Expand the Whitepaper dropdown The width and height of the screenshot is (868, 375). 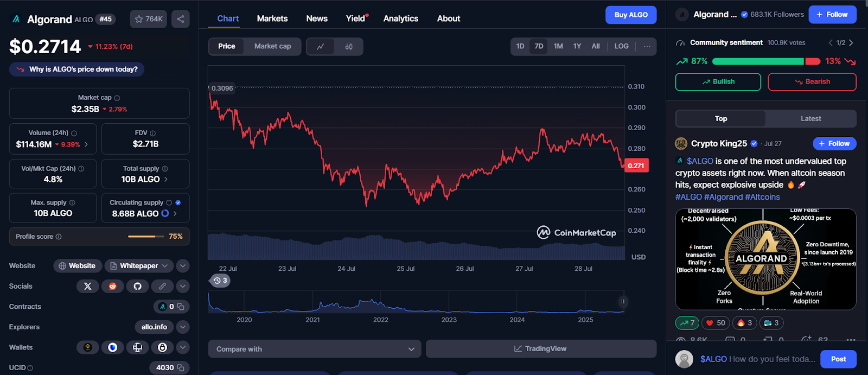coord(165,266)
